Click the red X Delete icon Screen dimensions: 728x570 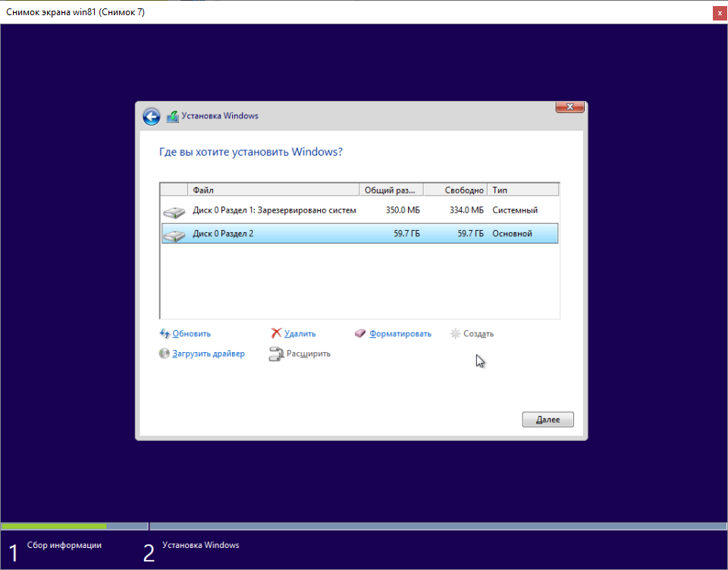tap(276, 333)
